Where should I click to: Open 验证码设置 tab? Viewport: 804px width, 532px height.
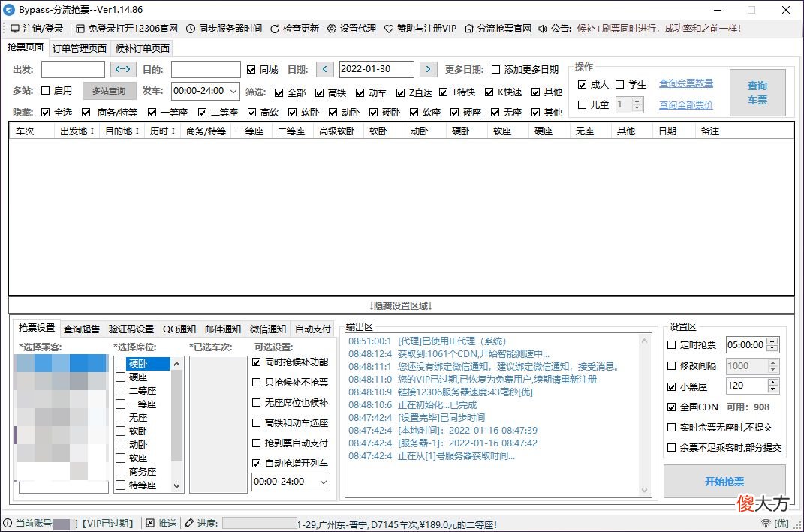click(x=131, y=329)
